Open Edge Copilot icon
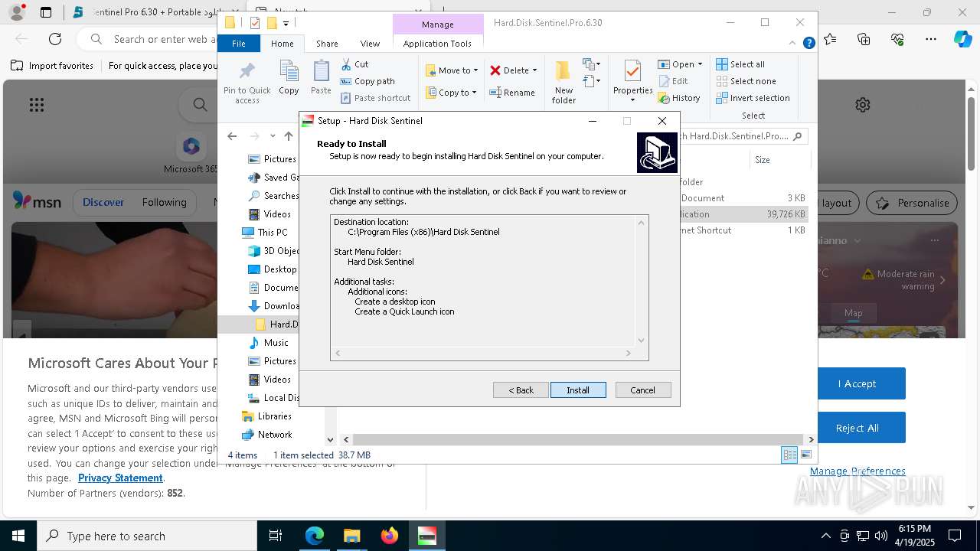This screenshot has width=980, height=551. pos(962,38)
